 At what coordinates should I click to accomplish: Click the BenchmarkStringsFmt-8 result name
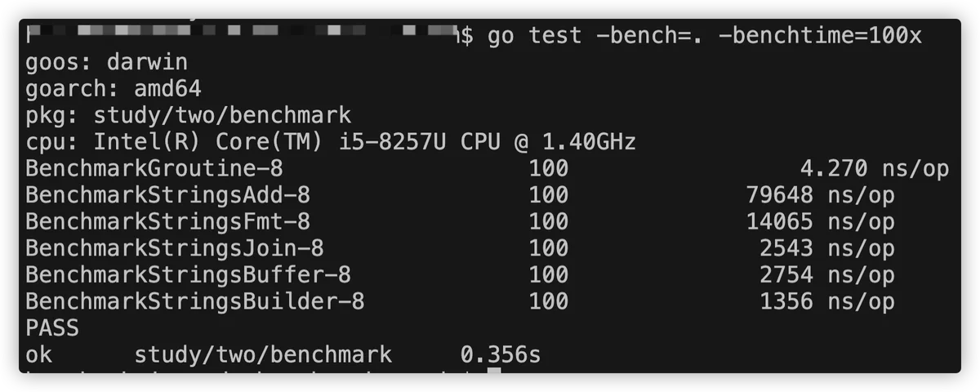click(x=167, y=221)
